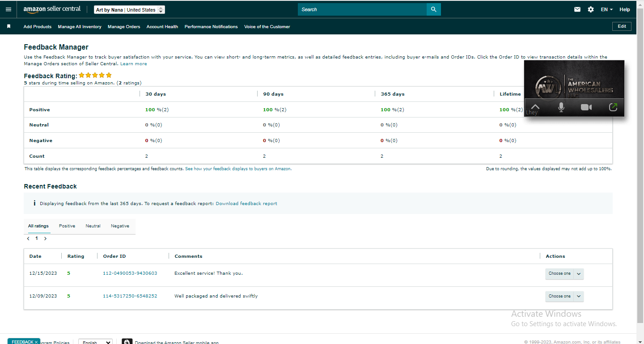Open order 112-0490053-9430603
Viewport: 644px width, 344px height.
pos(130,273)
